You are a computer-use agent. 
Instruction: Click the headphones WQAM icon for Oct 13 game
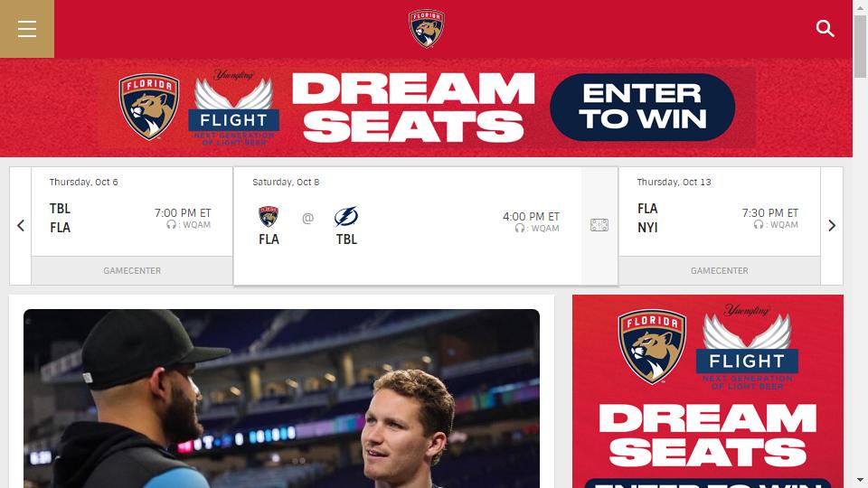[759, 225]
